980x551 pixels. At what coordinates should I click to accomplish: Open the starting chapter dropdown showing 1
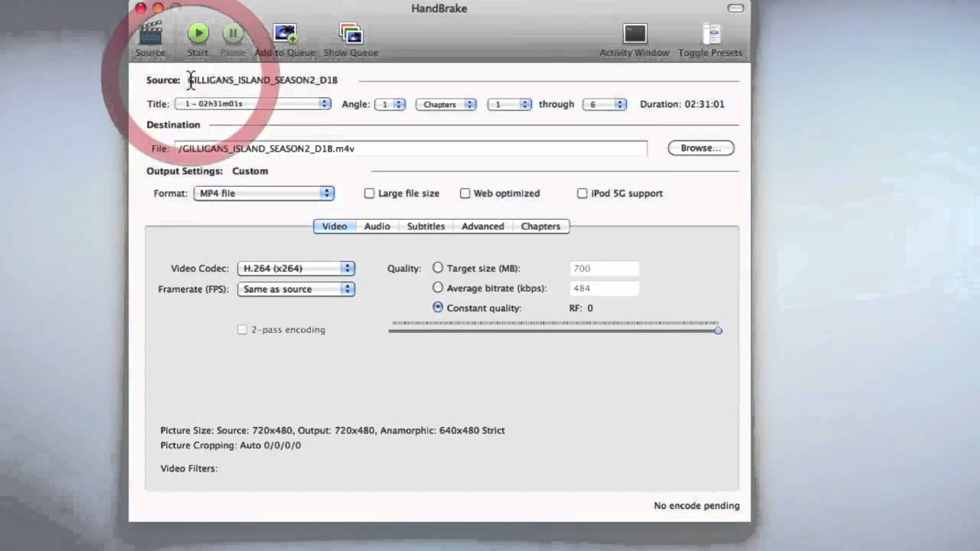[x=510, y=104]
